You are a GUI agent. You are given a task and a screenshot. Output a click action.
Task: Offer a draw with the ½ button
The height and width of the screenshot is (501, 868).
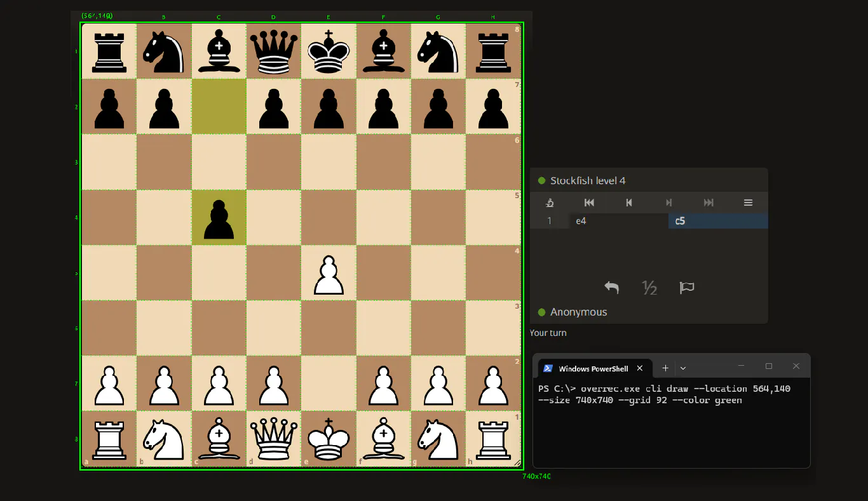point(649,288)
